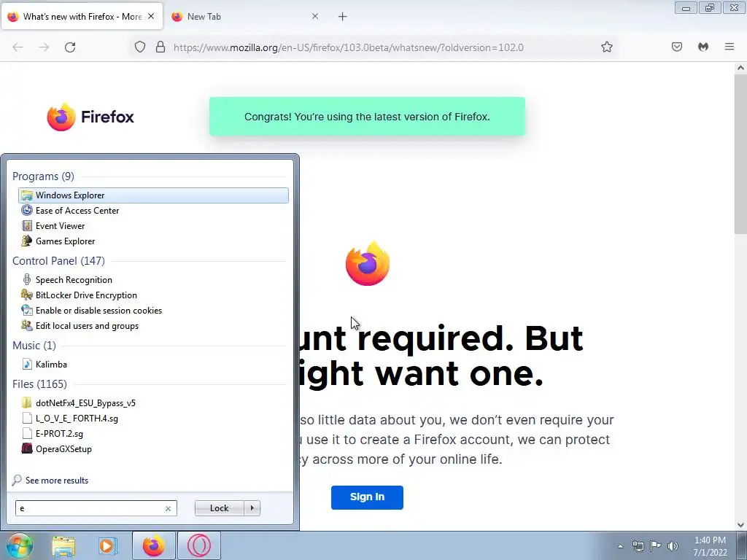Reload the current Firefox page

pos(70,47)
